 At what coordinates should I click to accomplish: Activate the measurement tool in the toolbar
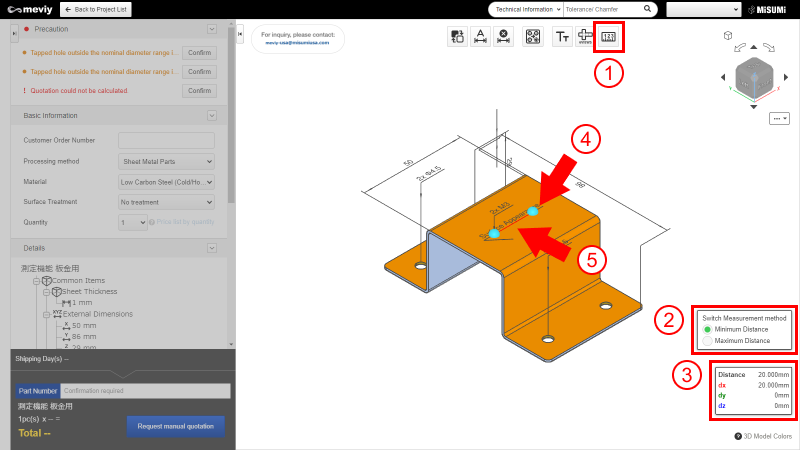click(608, 37)
